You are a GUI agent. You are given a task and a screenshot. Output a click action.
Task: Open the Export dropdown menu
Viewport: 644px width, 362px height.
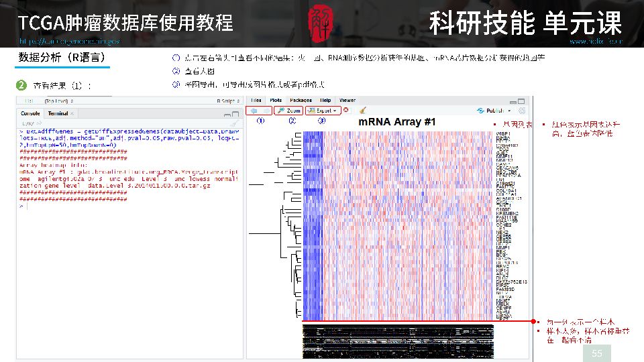click(323, 111)
